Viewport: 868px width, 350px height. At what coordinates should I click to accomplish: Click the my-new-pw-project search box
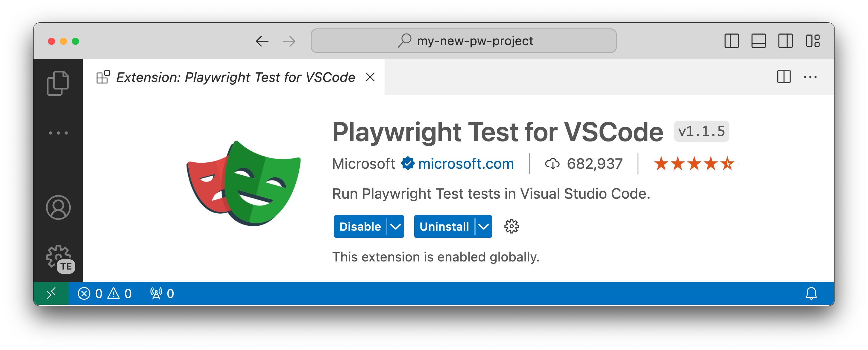click(464, 41)
